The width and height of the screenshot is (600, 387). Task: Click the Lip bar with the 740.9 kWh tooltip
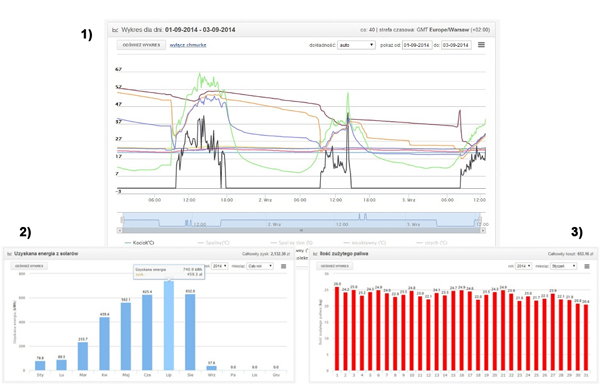click(x=169, y=326)
